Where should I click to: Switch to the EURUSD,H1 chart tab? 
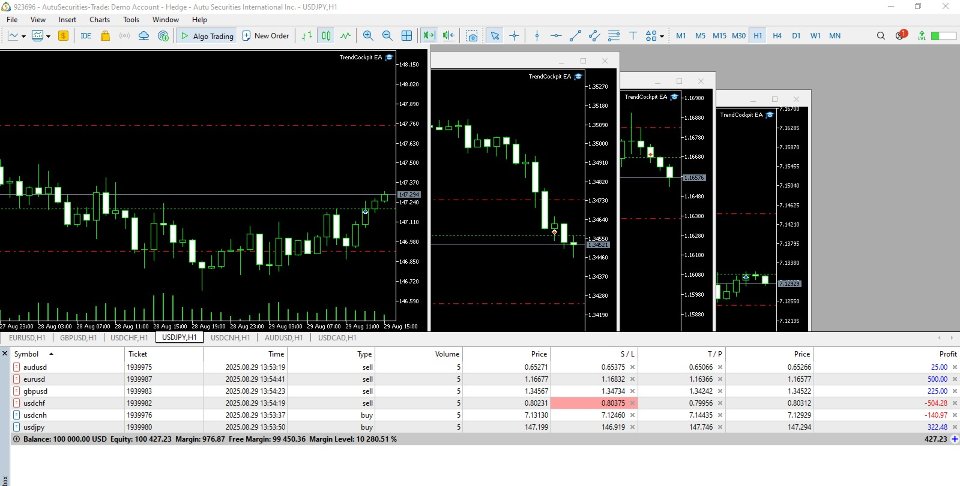[27, 337]
